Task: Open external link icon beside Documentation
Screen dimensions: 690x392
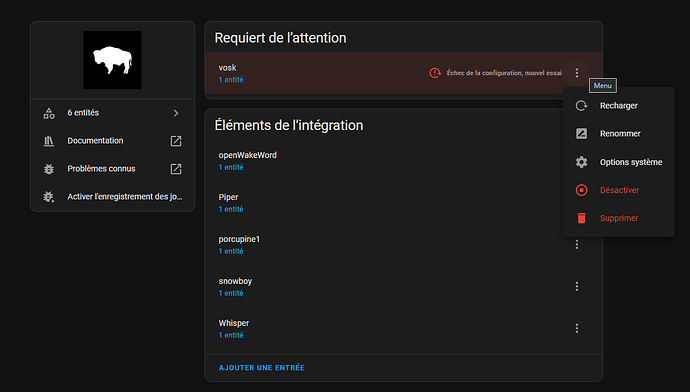Action: [x=176, y=141]
